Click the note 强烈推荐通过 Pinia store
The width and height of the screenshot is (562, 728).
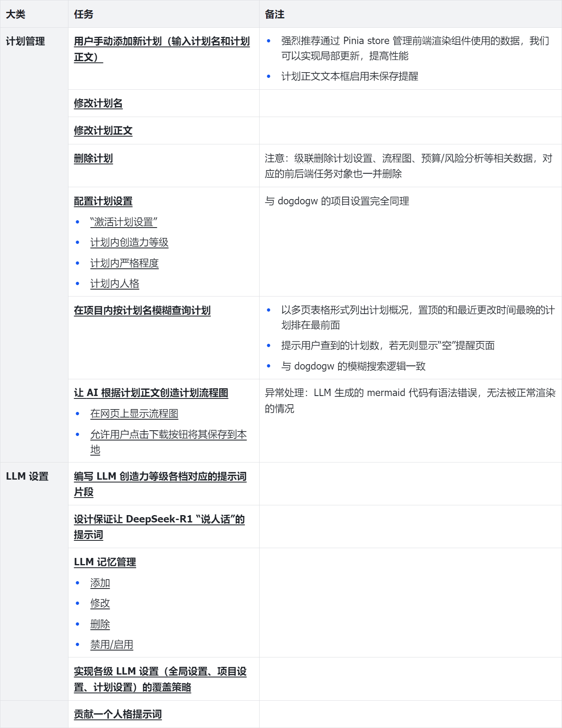tap(415, 49)
